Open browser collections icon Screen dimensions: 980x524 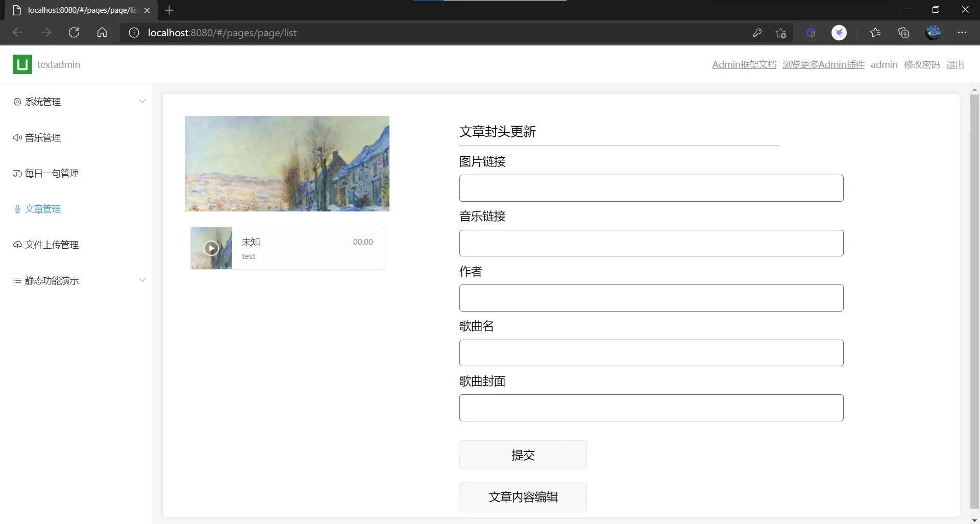click(x=903, y=33)
